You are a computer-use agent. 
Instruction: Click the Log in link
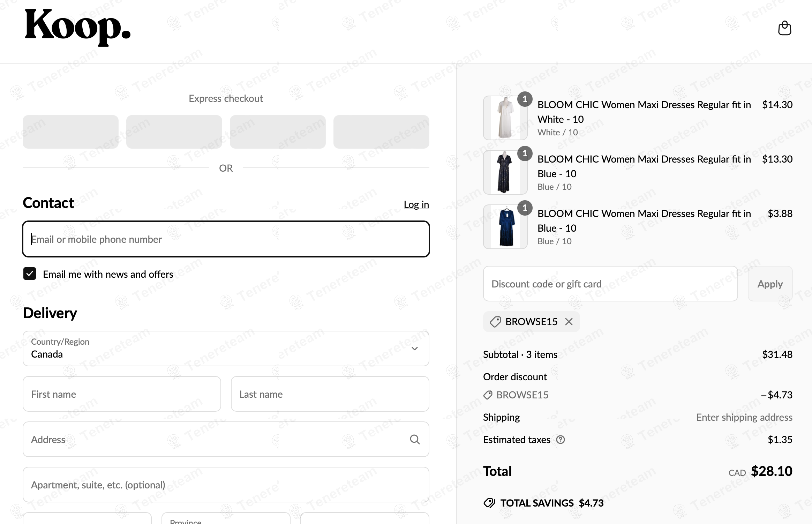[416, 204]
